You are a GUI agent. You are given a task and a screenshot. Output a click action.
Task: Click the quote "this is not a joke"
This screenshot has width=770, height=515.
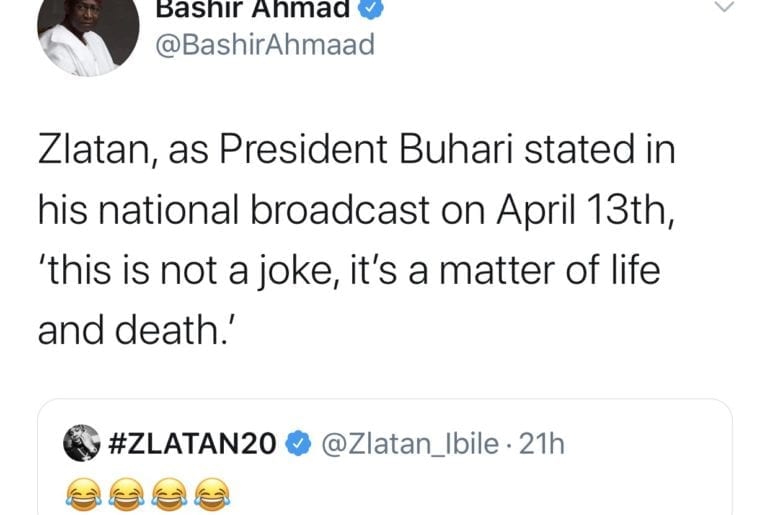(x=188, y=271)
